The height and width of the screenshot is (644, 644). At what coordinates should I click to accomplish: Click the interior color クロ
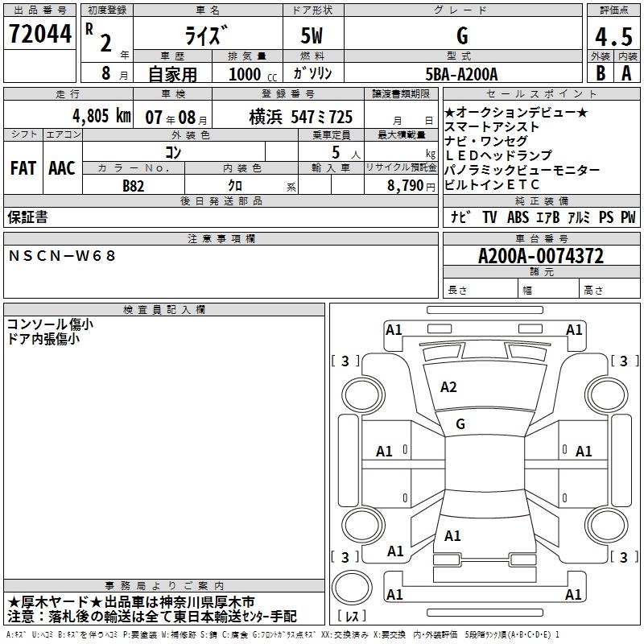235,186
